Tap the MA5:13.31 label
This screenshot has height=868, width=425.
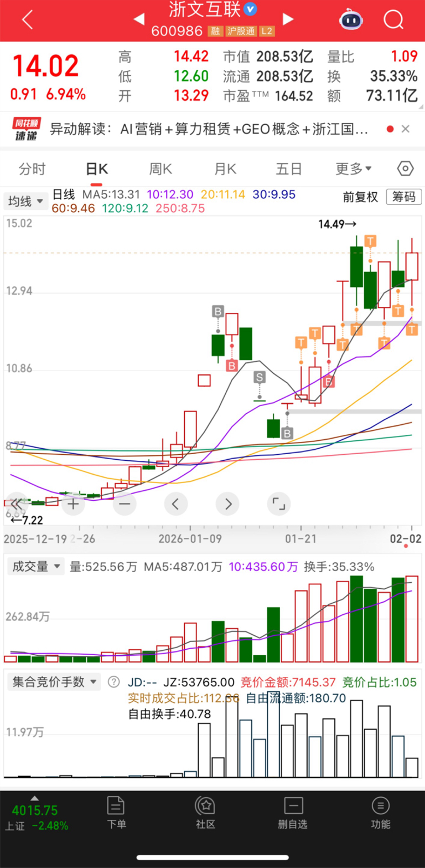click(x=110, y=194)
